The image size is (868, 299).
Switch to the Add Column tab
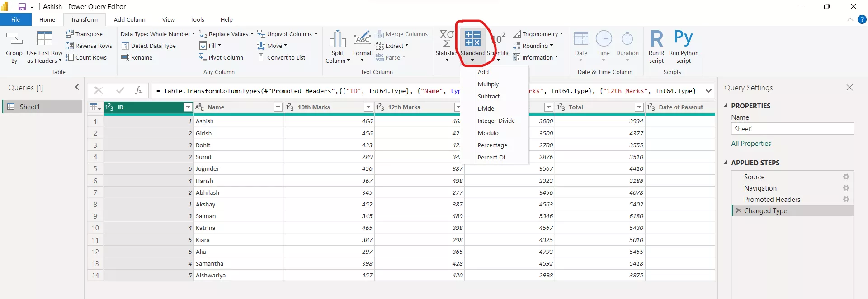(130, 19)
